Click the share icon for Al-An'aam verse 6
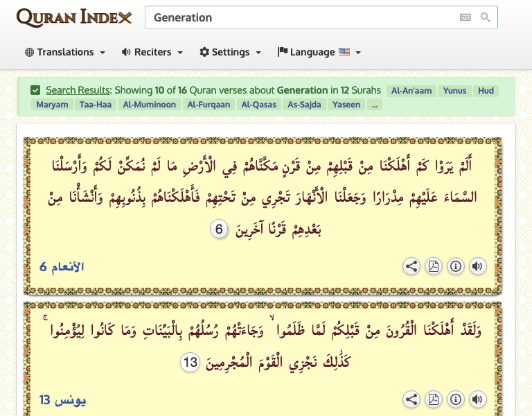The image size is (532, 416). pos(411,266)
